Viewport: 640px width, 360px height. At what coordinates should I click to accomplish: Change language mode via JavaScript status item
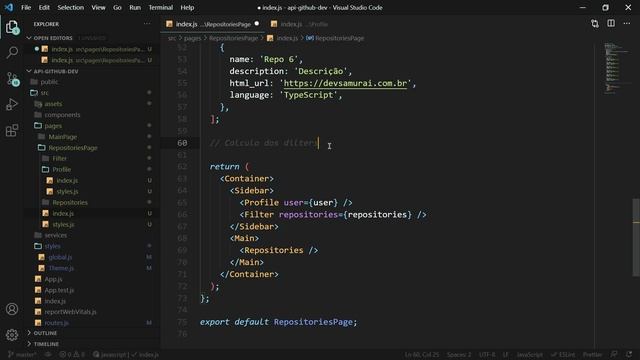coord(529,354)
